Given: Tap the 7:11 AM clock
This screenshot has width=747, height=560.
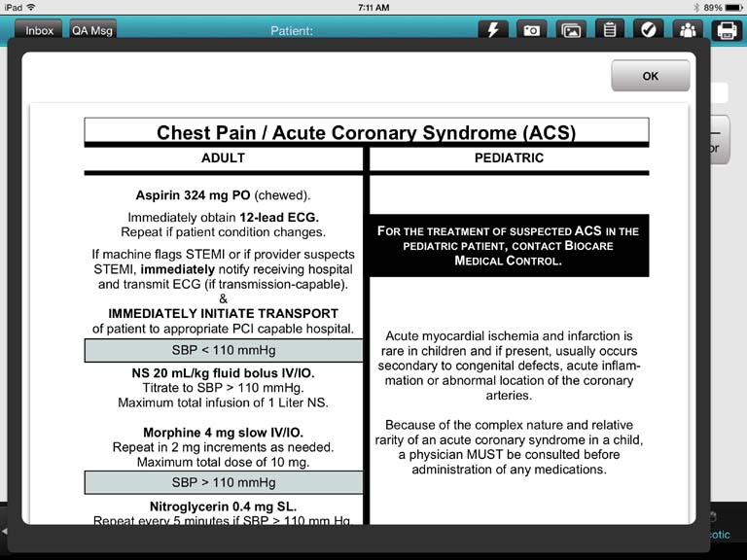Looking at the screenshot, I should coord(373,8).
